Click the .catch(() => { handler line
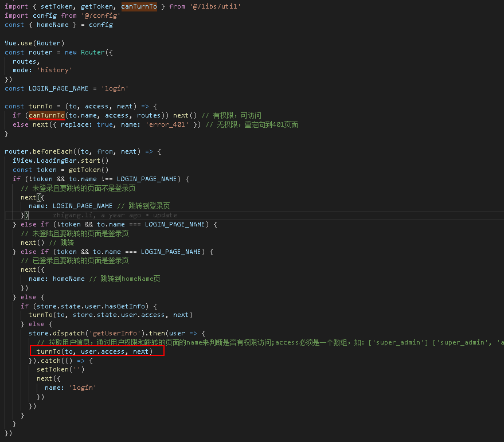 [61, 361]
